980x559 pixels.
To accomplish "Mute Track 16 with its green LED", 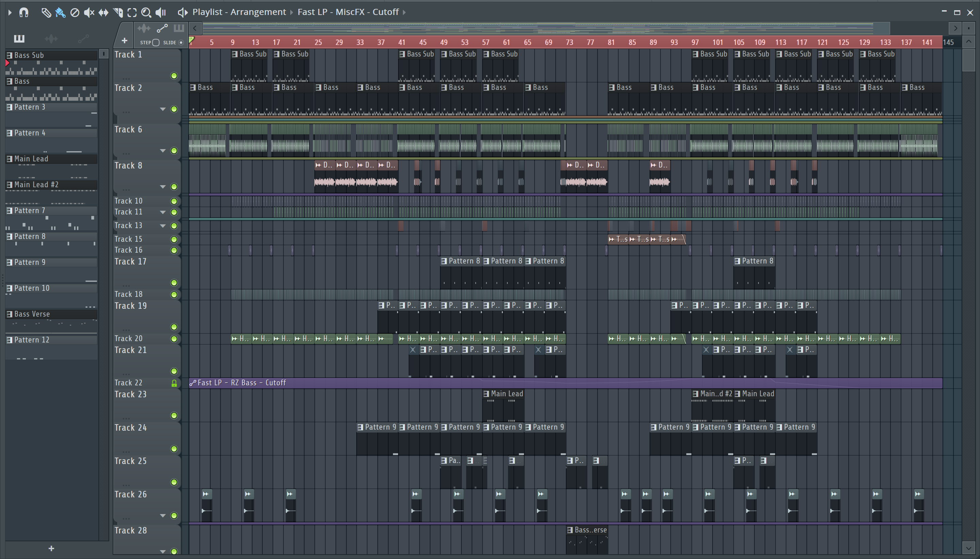I will [x=174, y=250].
